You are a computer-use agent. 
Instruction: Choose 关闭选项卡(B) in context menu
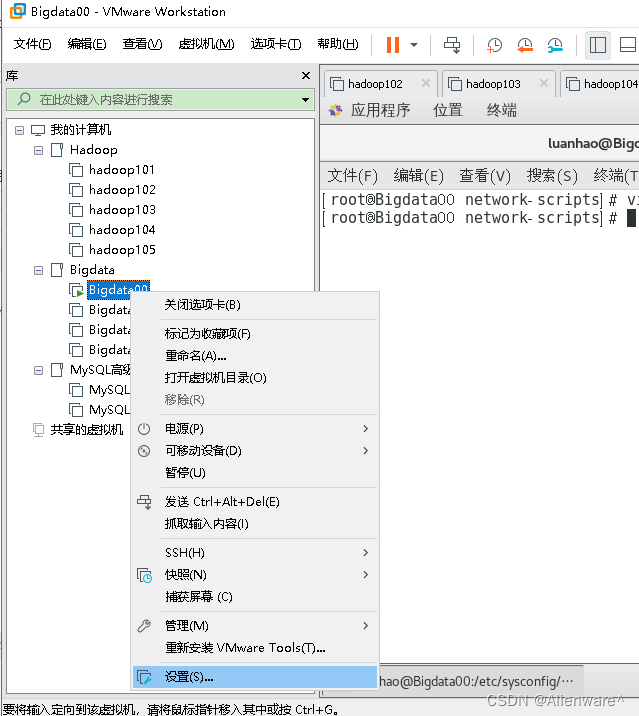pyautogui.click(x=255, y=305)
